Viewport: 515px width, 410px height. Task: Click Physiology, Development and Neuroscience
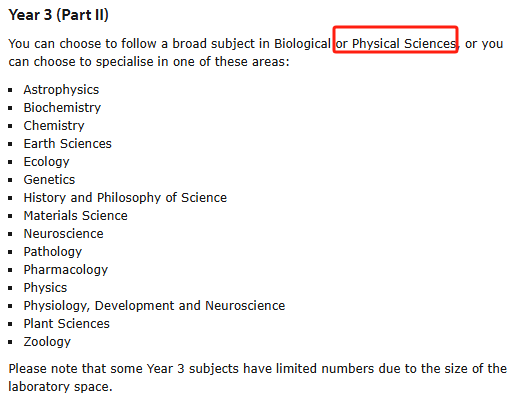point(154,306)
